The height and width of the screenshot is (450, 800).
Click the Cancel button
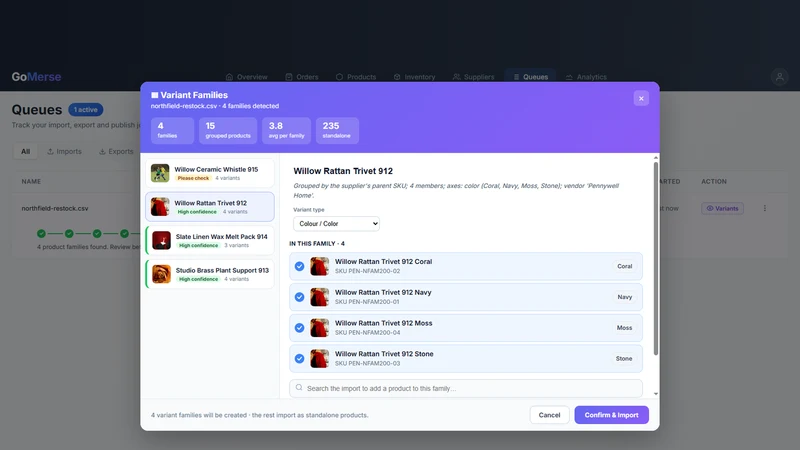point(549,415)
